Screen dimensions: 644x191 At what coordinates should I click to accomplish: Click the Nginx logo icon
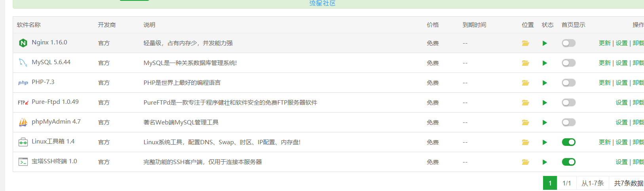tap(23, 43)
